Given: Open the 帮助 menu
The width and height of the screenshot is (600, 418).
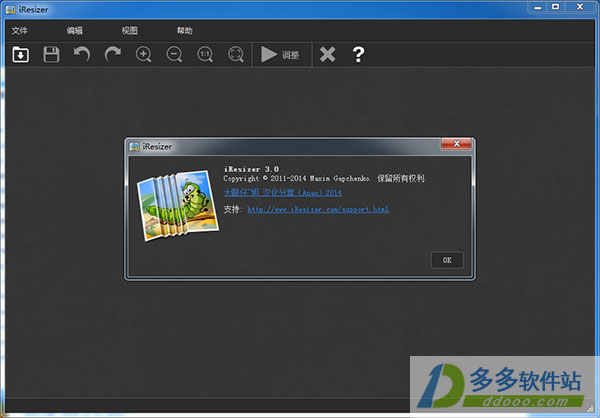Looking at the screenshot, I should 185,31.
